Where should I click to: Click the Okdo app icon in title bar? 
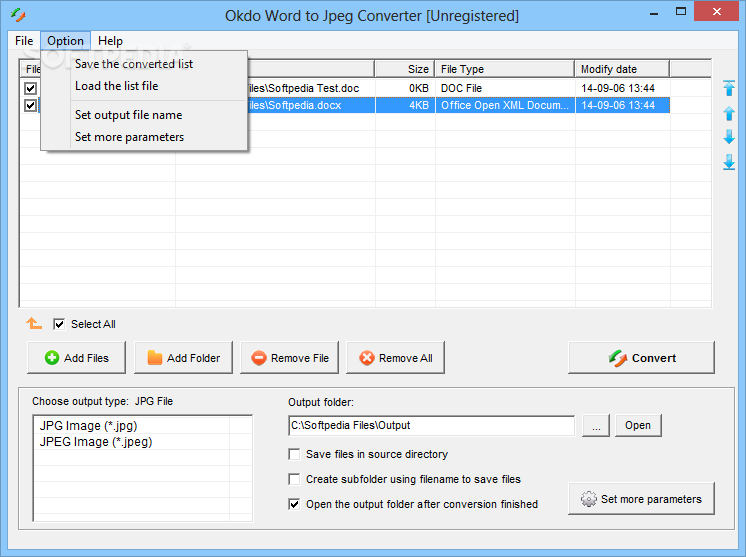tap(18, 15)
